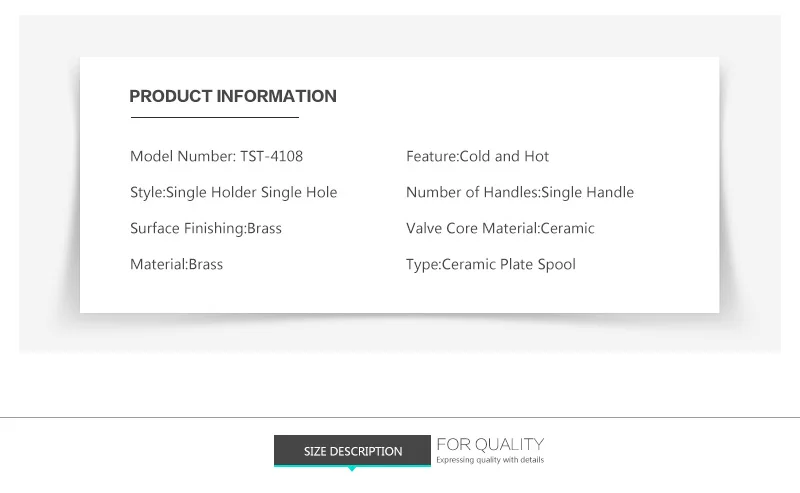Click the white product information card

pyautogui.click(x=399, y=185)
